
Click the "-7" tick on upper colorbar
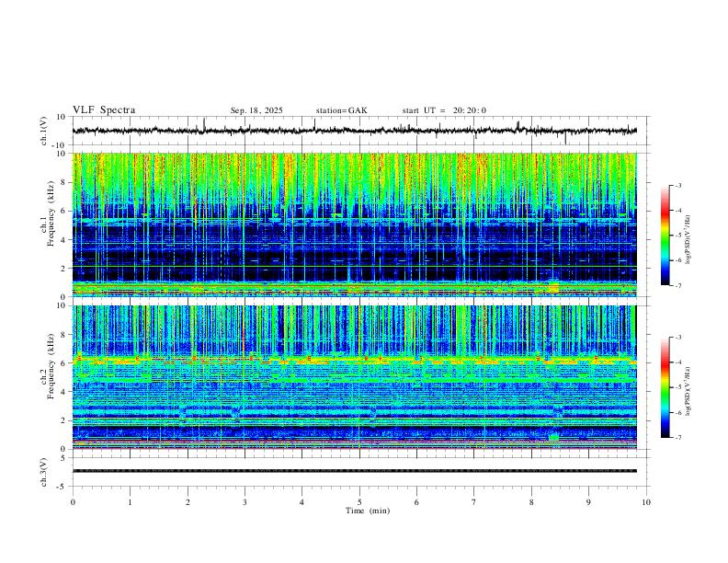(677, 285)
